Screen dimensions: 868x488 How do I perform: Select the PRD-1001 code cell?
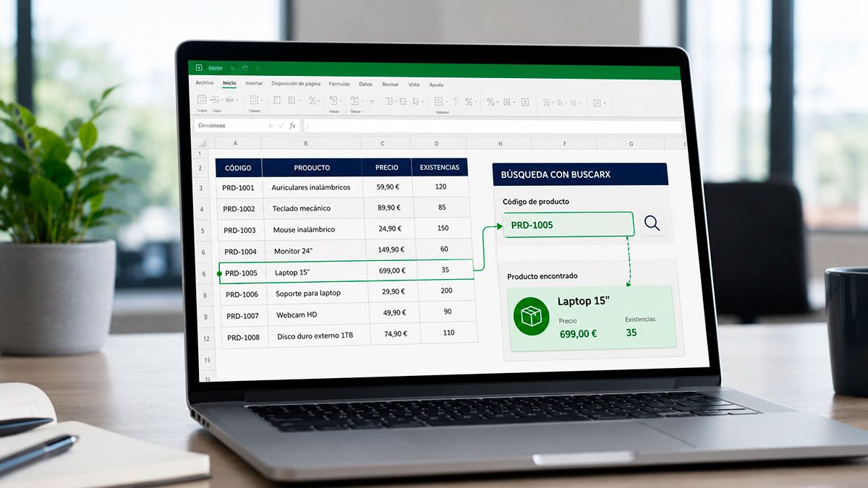point(239,188)
